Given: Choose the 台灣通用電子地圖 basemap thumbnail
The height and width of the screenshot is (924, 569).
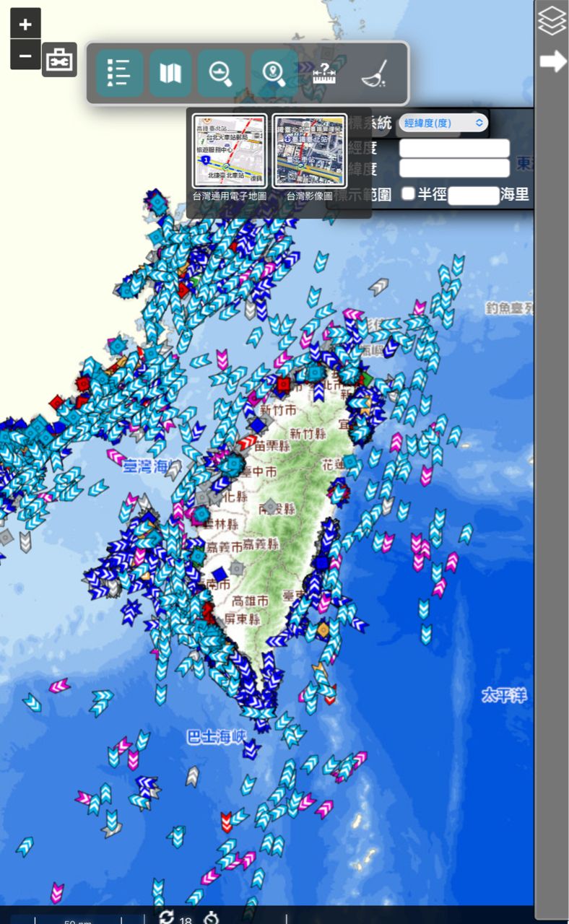Looking at the screenshot, I should click(230, 151).
